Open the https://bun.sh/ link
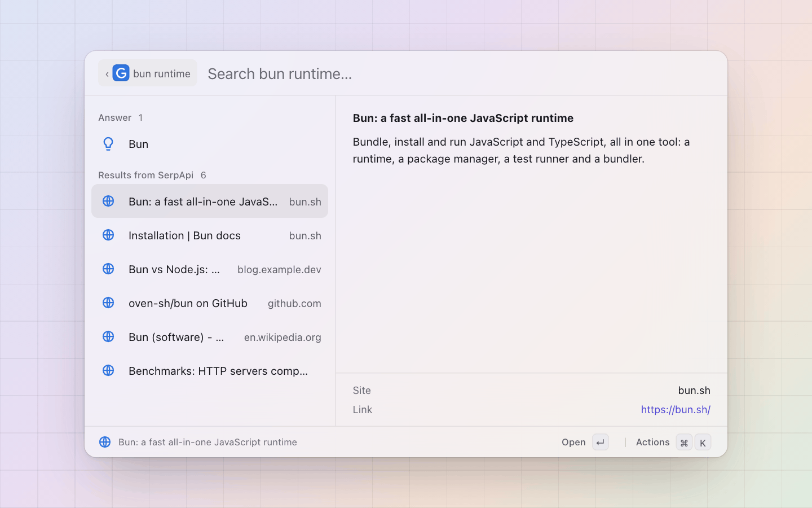The height and width of the screenshot is (508, 812). 676,410
